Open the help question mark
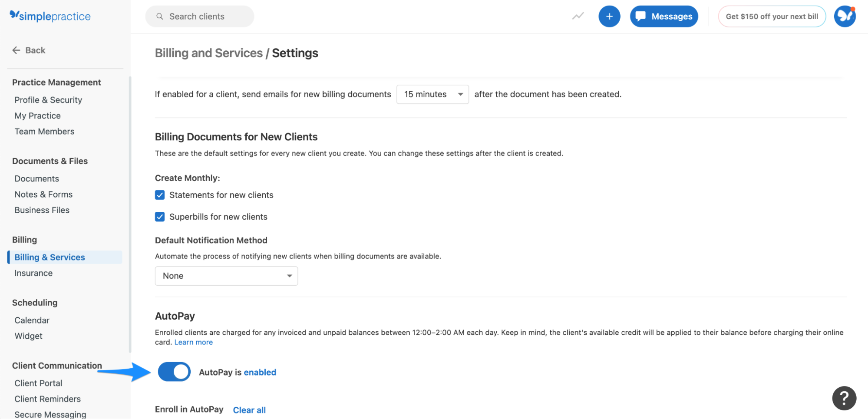The width and height of the screenshot is (868, 419). pyautogui.click(x=844, y=398)
